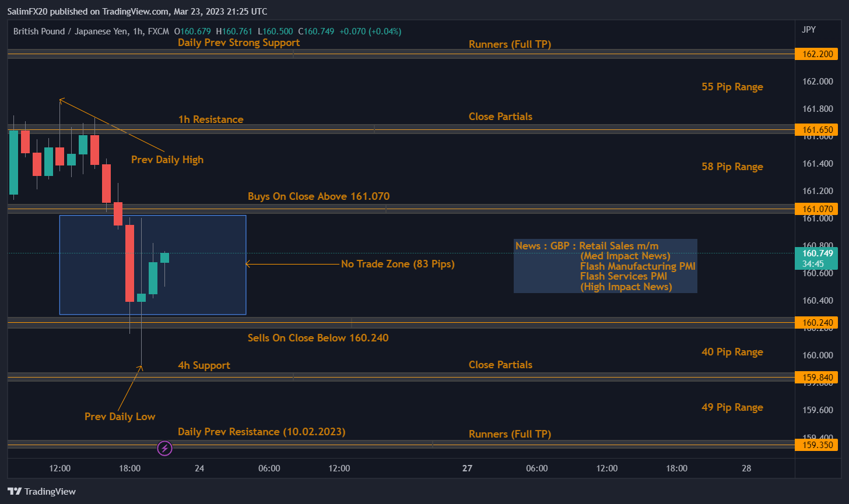849x504 pixels.
Task: Select the 161.650 price axis label
Action: click(816, 129)
